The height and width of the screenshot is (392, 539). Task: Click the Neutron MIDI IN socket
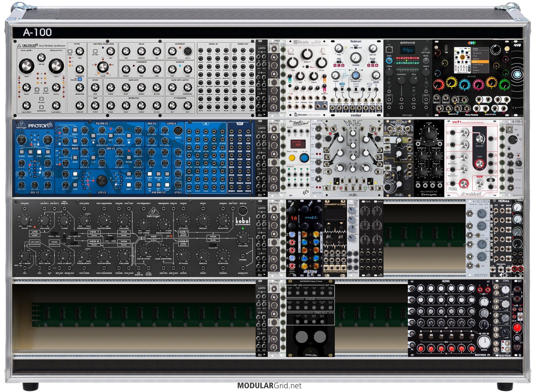187,51
